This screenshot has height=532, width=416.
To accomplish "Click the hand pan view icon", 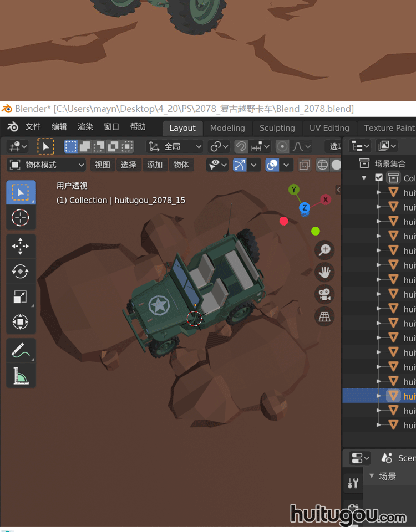I will [x=324, y=272].
